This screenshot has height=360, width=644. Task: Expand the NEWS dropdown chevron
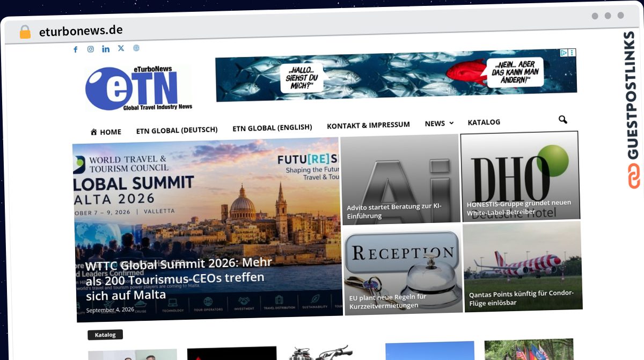[451, 123]
